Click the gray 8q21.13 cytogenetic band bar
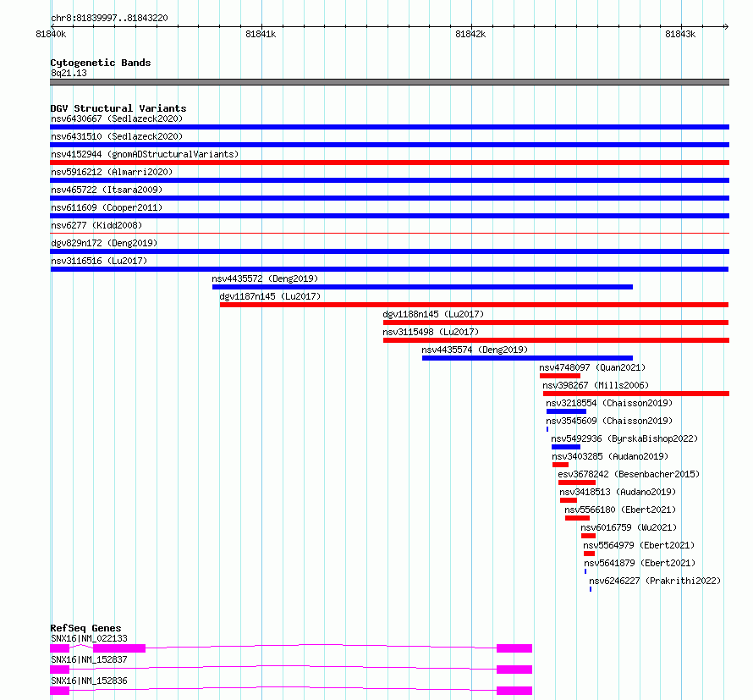 [x=389, y=82]
